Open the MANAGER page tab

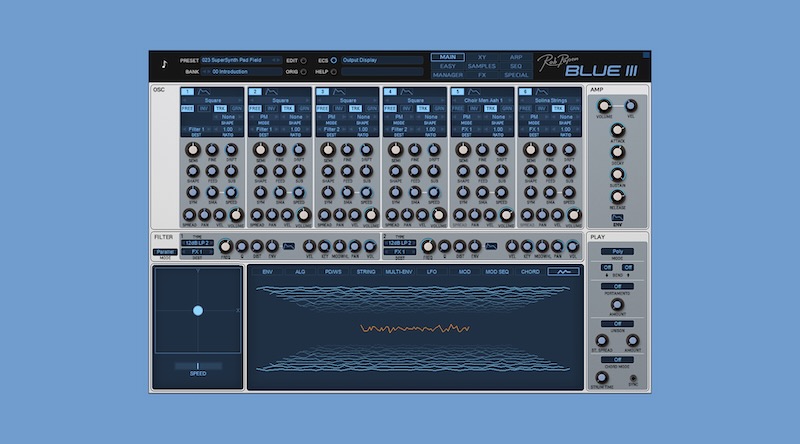click(x=447, y=75)
